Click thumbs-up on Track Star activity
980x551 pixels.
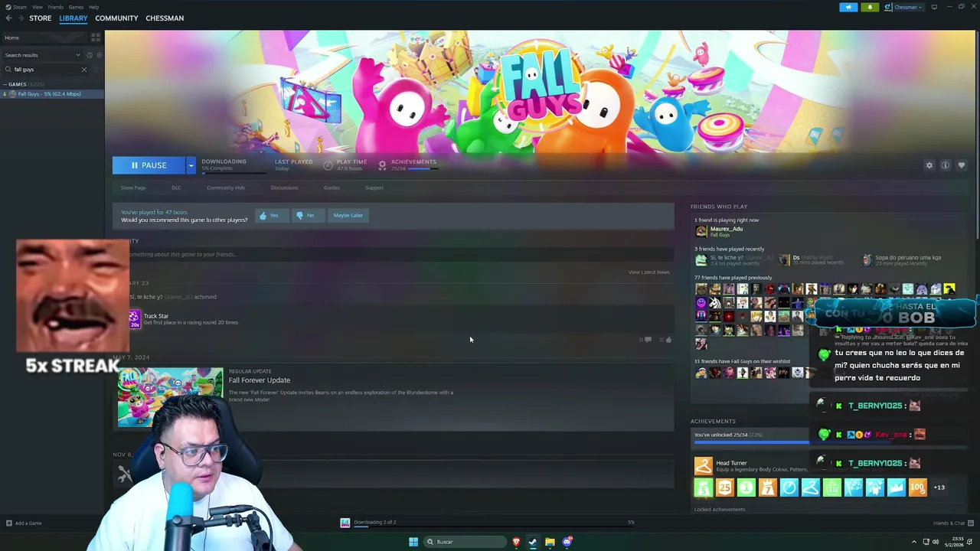(x=668, y=340)
